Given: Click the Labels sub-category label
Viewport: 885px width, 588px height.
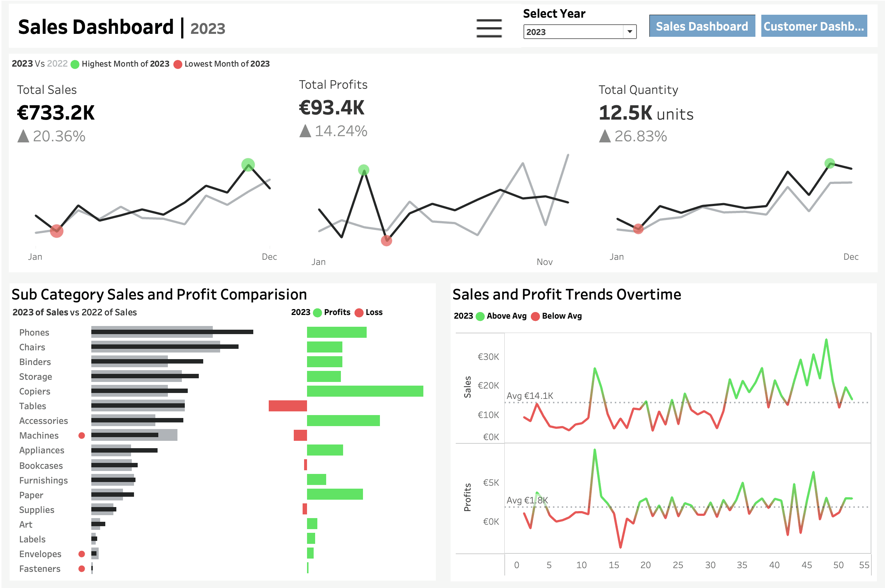Looking at the screenshot, I should (x=32, y=539).
